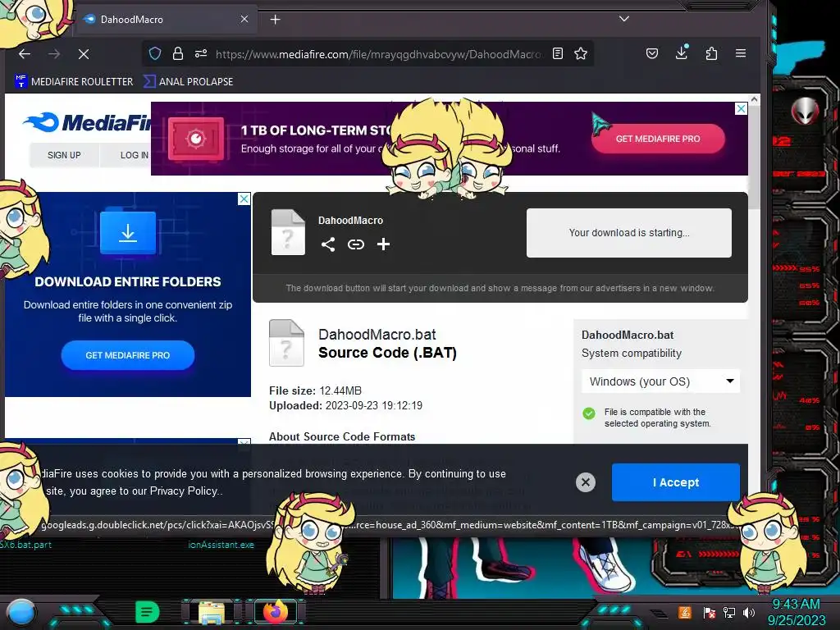Click the 'File size: 12.44MB' text
Screen dimensions: 840x630
315,390
